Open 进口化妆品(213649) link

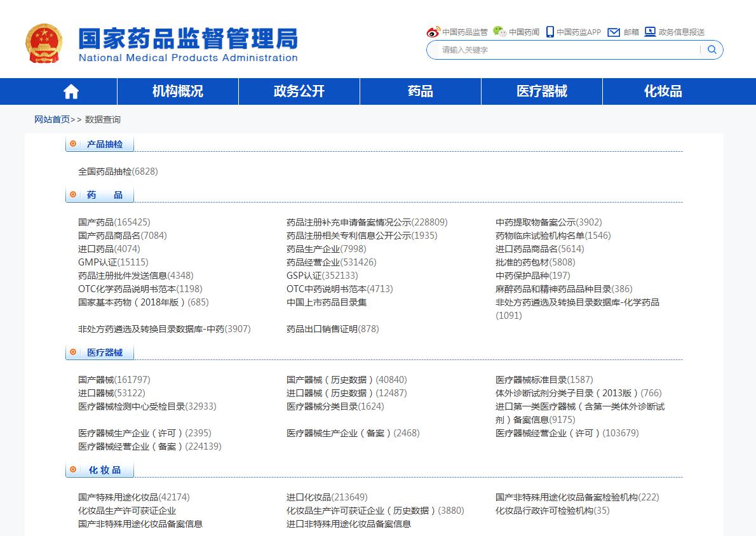(327, 497)
